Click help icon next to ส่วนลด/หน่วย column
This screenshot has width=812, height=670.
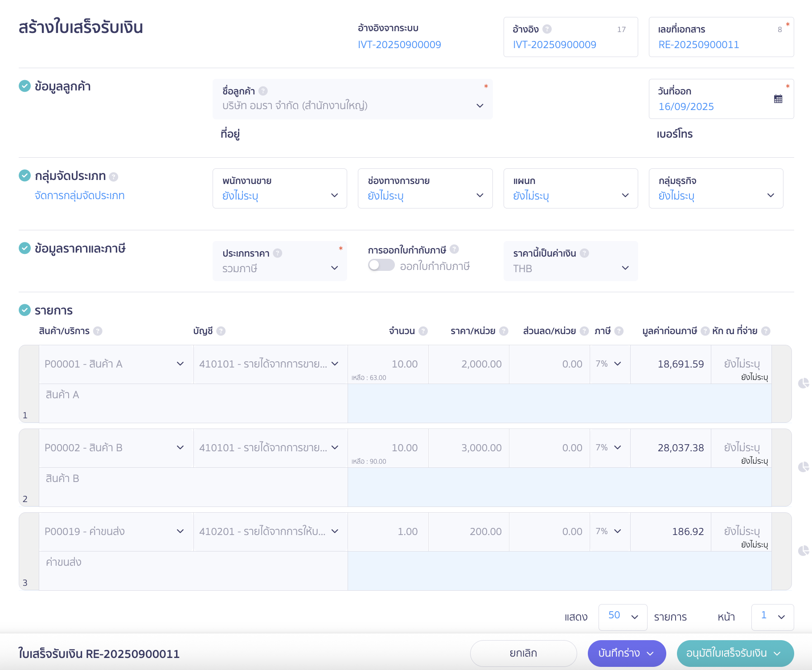click(x=584, y=331)
